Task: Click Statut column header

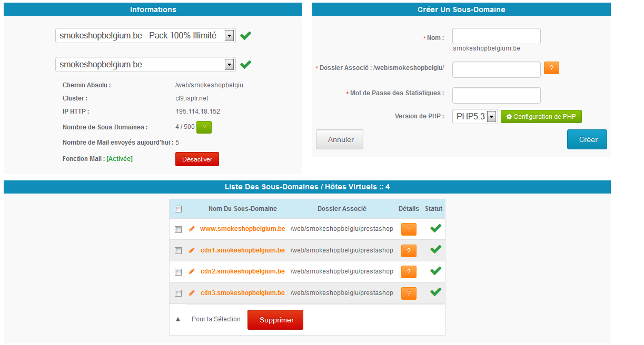Action: pyautogui.click(x=434, y=209)
